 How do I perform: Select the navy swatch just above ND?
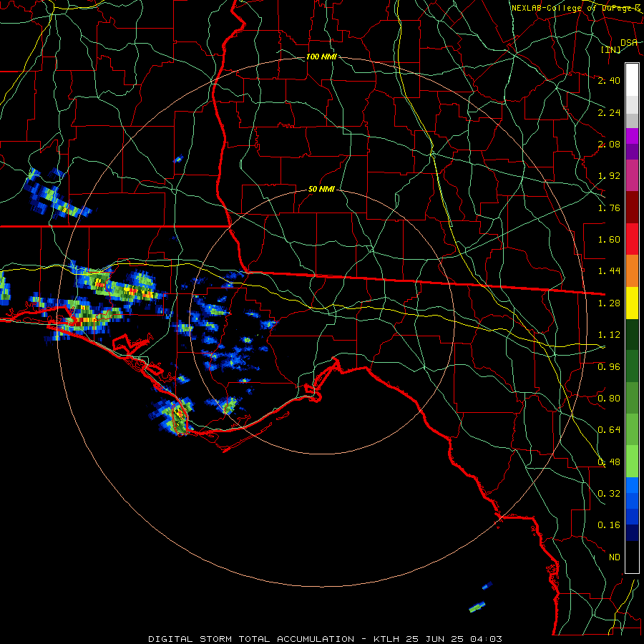pos(632,533)
